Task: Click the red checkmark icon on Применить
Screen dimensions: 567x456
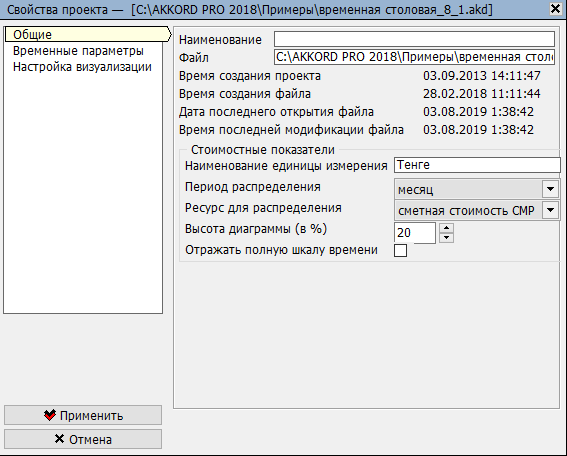Action: coord(50,415)
